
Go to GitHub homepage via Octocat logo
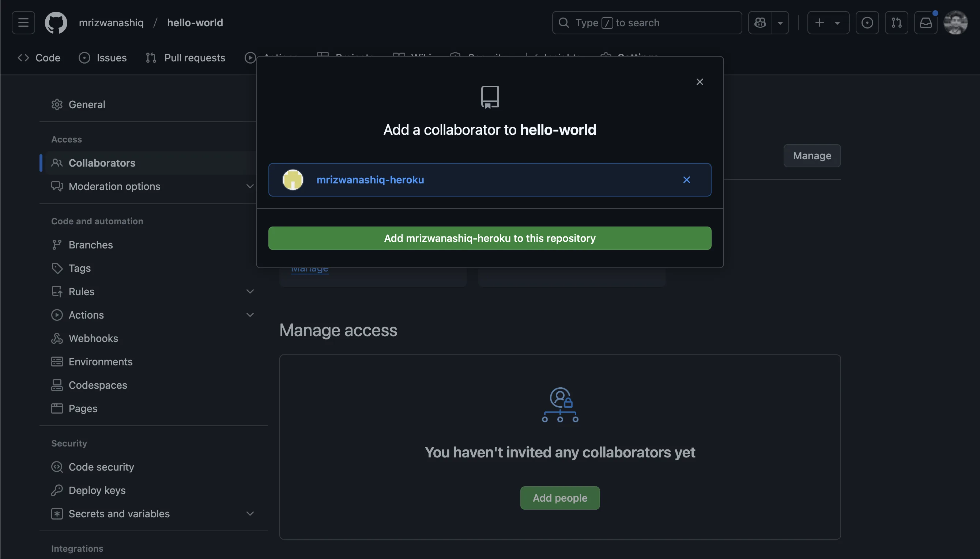(x=56, y=23)
